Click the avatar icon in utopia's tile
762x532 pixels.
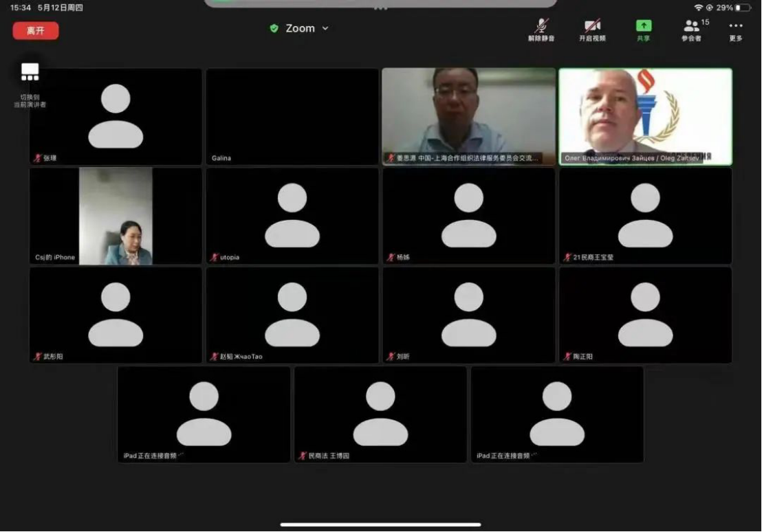click(x=292, y=215)
